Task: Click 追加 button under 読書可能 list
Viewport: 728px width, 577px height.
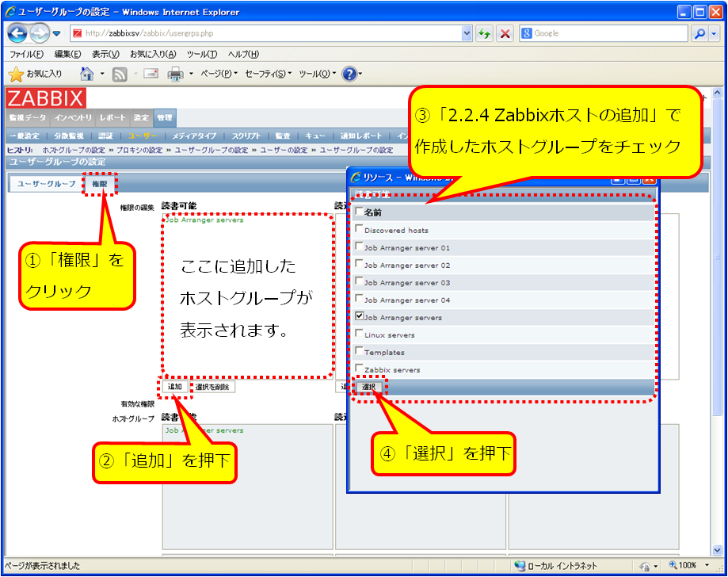Action: pos(174,387)
